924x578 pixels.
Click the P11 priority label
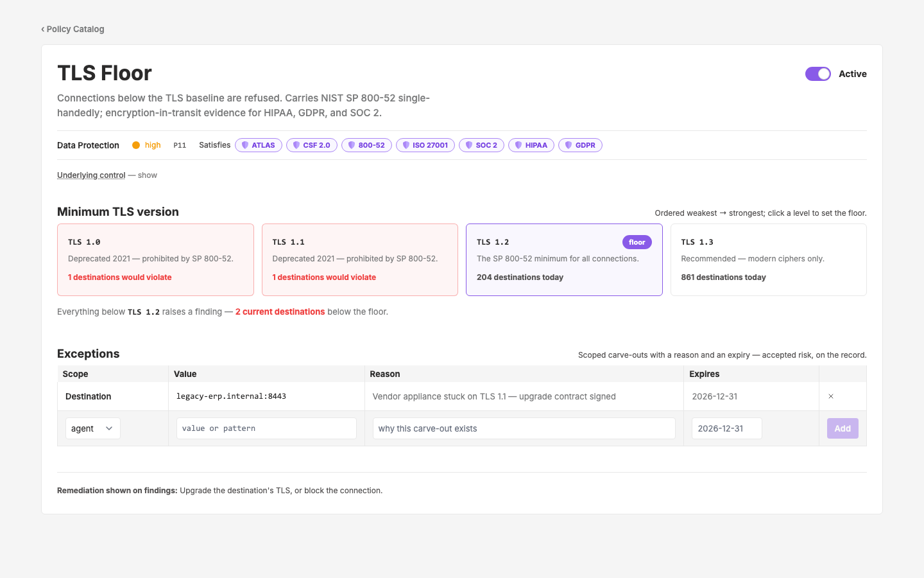(180, 145)
